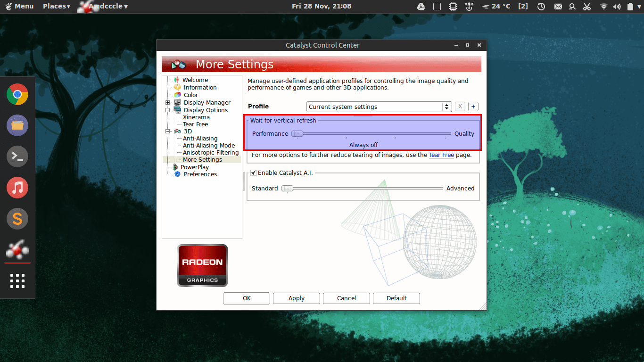This screenshot has width=644, height=362.
Task: Follow the Tear Free page link
Action: [x=441, y=155]
